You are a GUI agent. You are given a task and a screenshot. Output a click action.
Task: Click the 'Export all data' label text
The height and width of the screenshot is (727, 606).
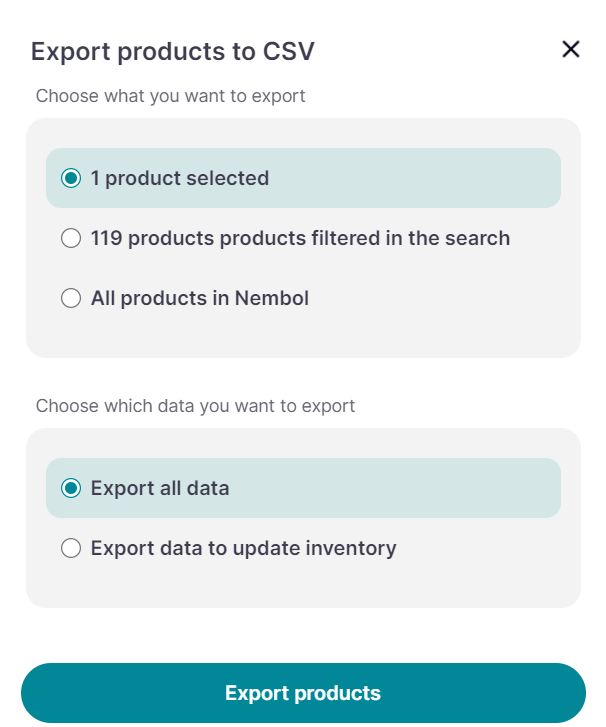point(160,489)
